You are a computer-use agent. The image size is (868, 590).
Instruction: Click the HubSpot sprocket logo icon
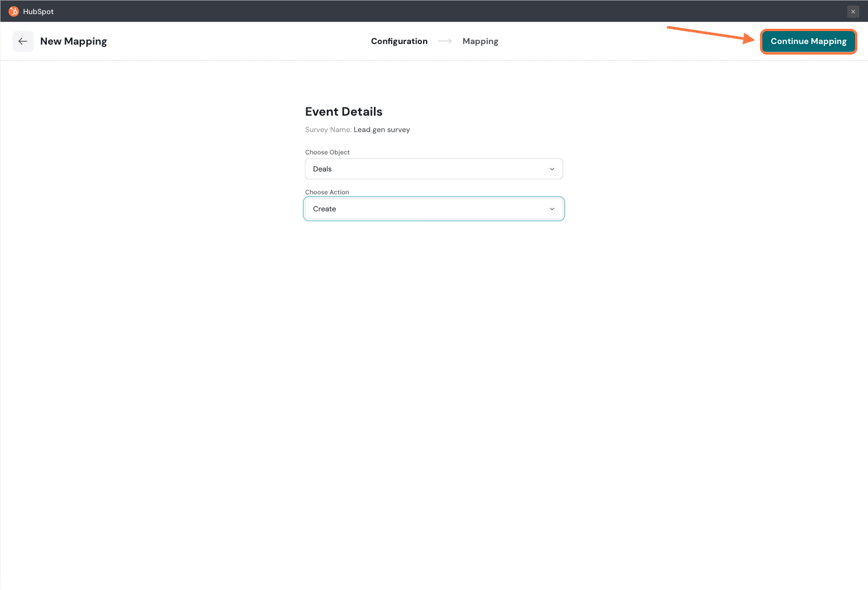pos(13,11)
